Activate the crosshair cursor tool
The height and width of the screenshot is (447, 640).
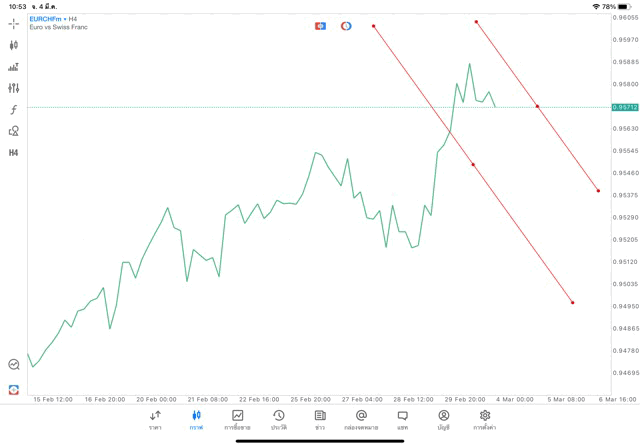13,23
